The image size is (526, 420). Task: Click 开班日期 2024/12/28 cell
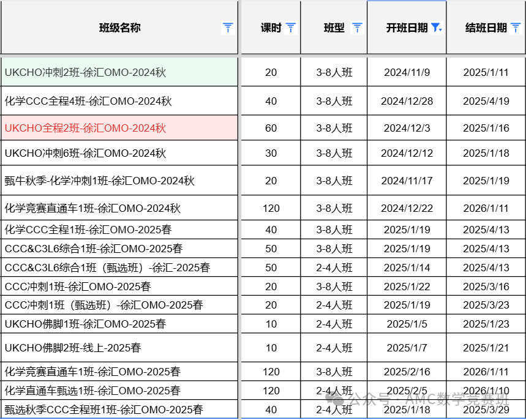click(x=407, y=101)
